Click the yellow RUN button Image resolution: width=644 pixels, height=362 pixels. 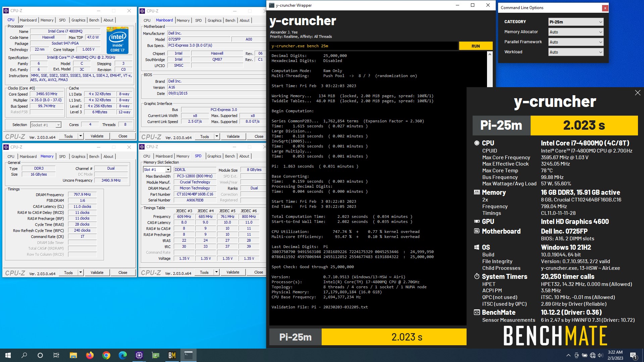point(476,46)
